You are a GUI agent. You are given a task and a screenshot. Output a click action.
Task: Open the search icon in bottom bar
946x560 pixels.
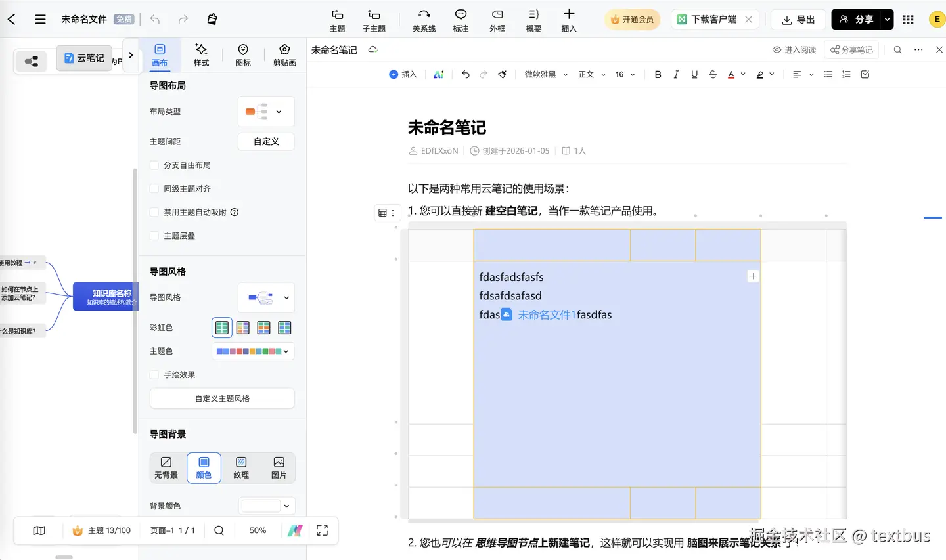point(219,530)
